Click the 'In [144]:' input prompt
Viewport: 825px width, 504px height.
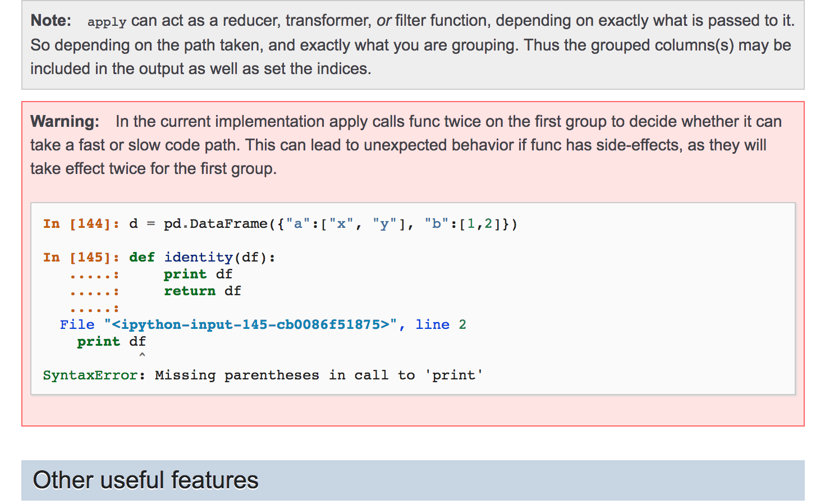[81, 224]
